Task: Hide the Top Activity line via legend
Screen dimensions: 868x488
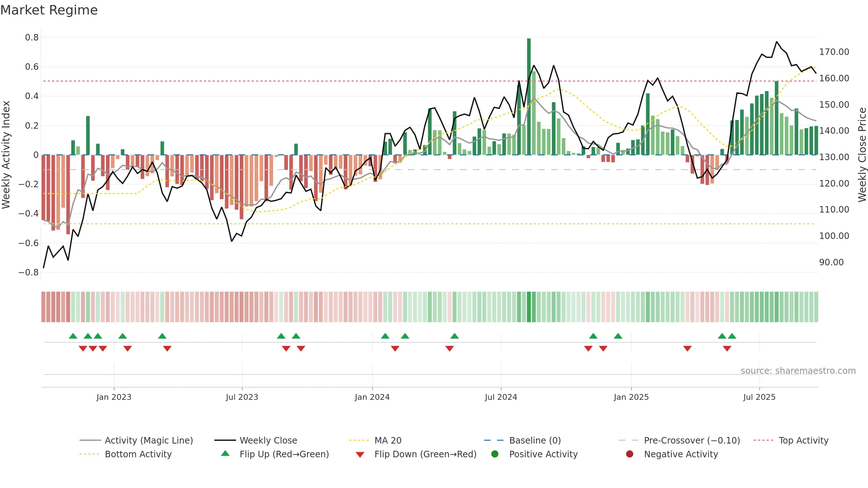Action: [791, 440]
